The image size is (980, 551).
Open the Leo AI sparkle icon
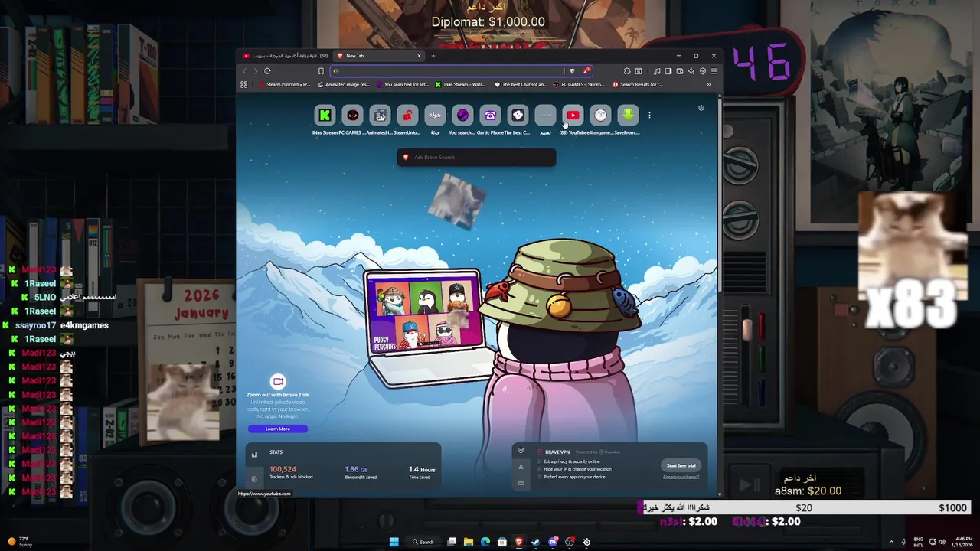coord(691,71)
